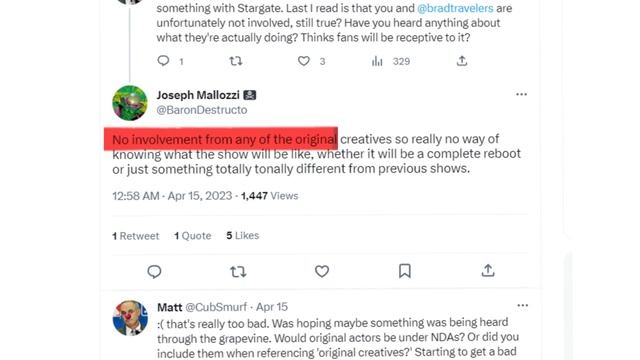Open the @CubSmurf handle link
Image resolution: width=640 pixels, height=360 pixels.
coord(216,307)
